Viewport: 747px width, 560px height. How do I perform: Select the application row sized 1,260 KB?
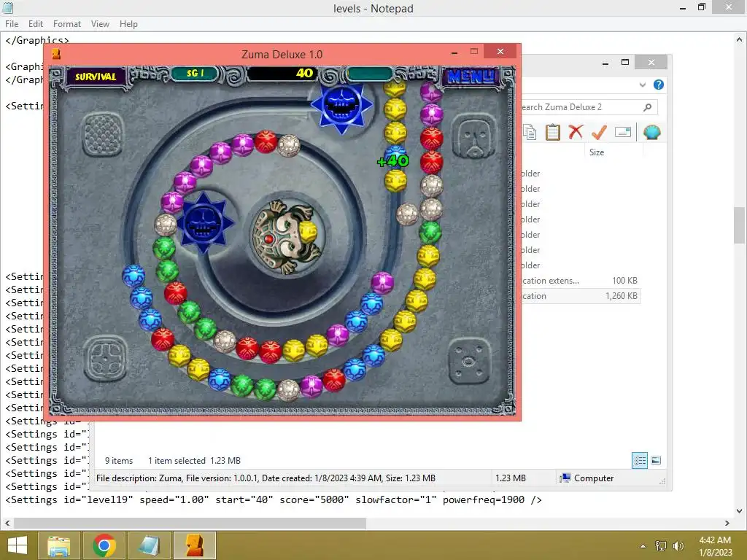pos(580,296)
